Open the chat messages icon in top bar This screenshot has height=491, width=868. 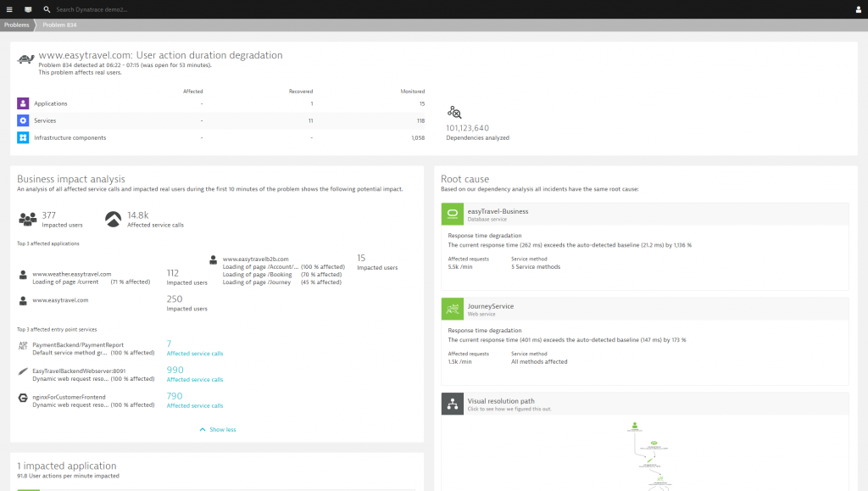point(28,9)
